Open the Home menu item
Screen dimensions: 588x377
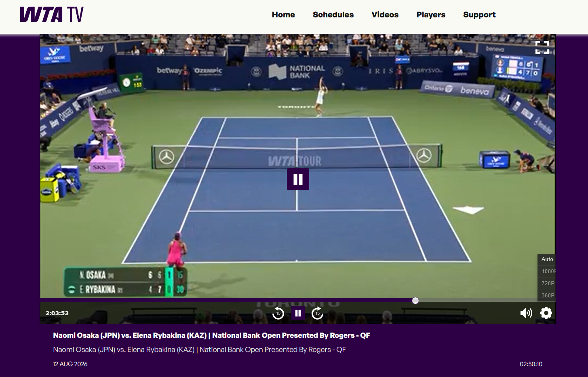283,15
